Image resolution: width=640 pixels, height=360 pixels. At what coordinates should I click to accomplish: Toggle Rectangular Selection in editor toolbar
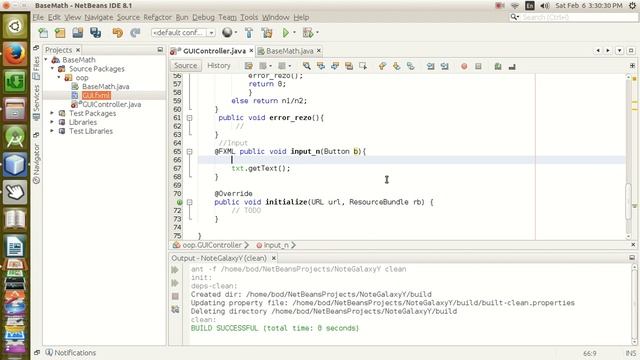[363, 66]
